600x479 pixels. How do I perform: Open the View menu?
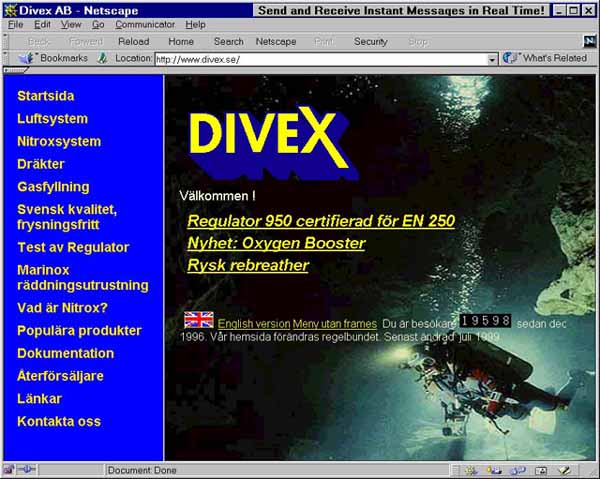tap(71, 24)
